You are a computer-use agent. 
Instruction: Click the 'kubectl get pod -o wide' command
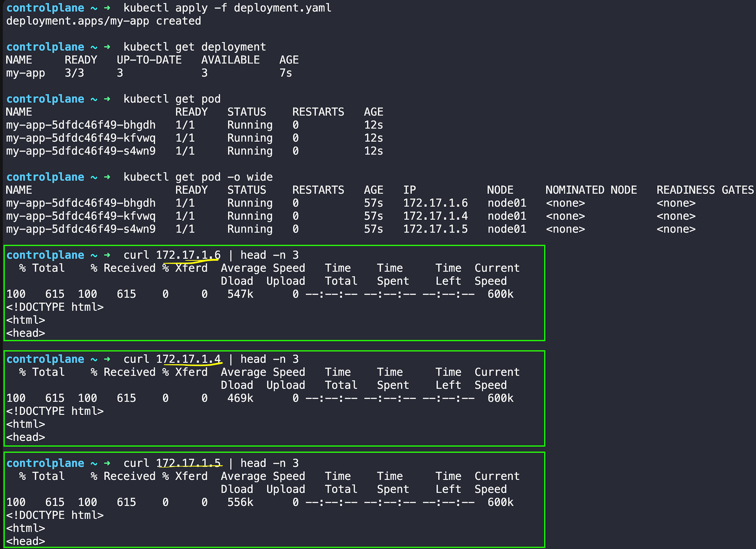[198, 177]
